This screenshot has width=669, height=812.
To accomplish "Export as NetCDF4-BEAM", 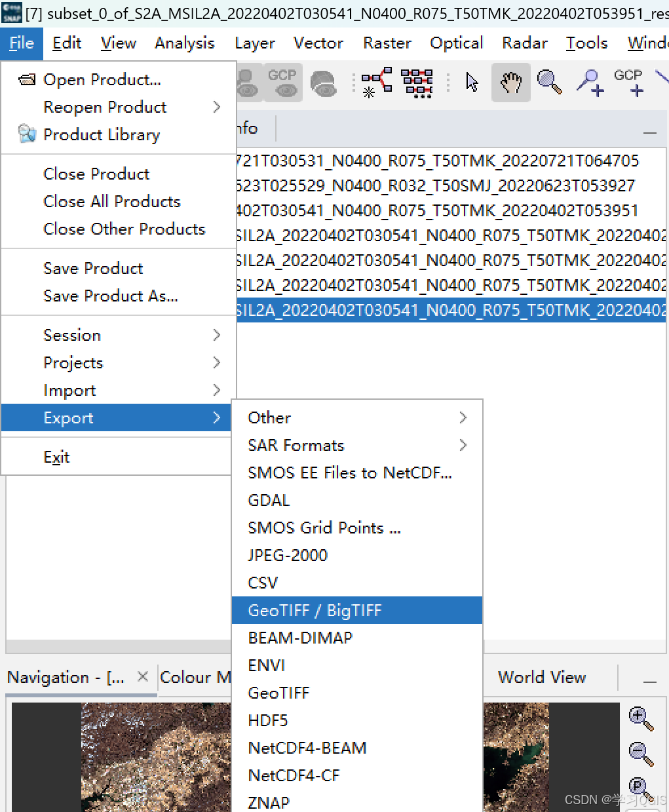I will click(x=357, y=748).
